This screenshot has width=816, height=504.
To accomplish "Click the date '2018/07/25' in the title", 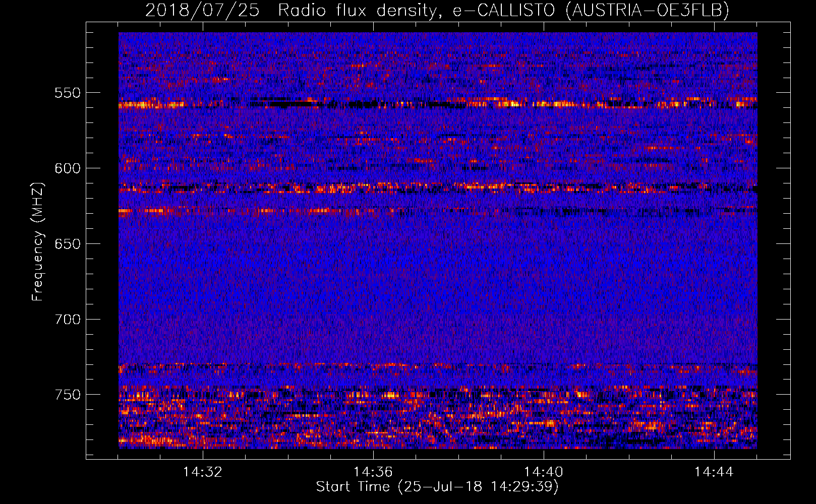I will tap(202, 10).
